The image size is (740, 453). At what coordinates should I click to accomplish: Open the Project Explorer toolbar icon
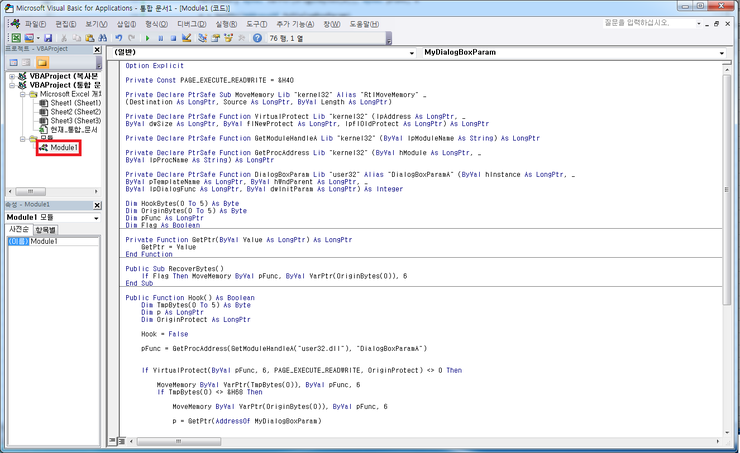[202, 38]
